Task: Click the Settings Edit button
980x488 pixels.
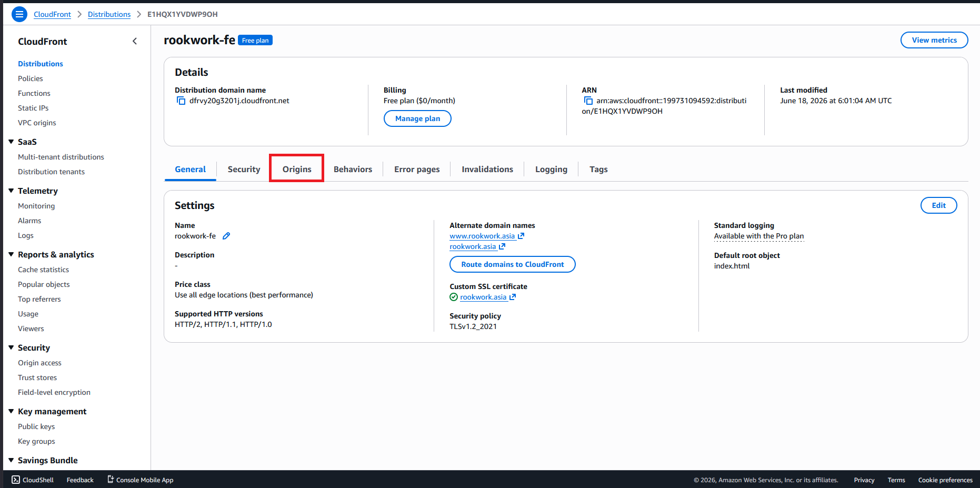Action: pyautogui.click(x=938, y=205)
